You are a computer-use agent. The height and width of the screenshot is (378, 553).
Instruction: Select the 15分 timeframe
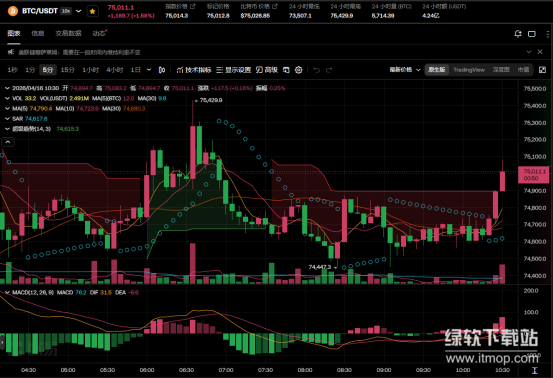(67, 70)
